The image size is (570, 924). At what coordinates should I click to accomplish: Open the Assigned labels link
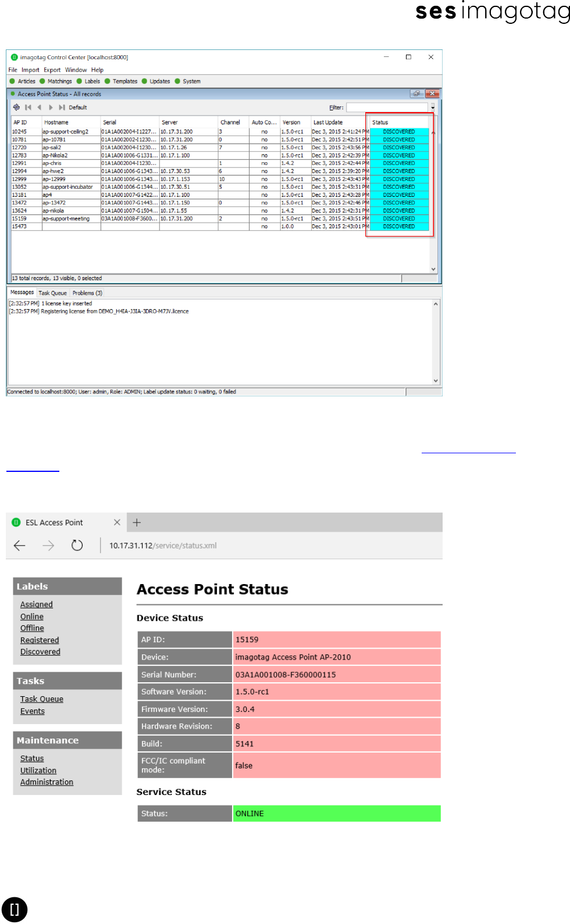pyautogui.click(x=37, y=604)
